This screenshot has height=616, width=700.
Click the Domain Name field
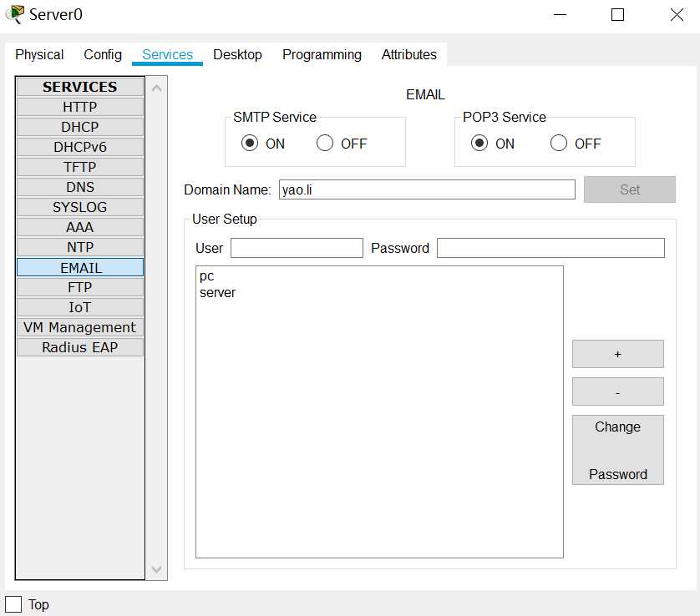coord(427,189)
